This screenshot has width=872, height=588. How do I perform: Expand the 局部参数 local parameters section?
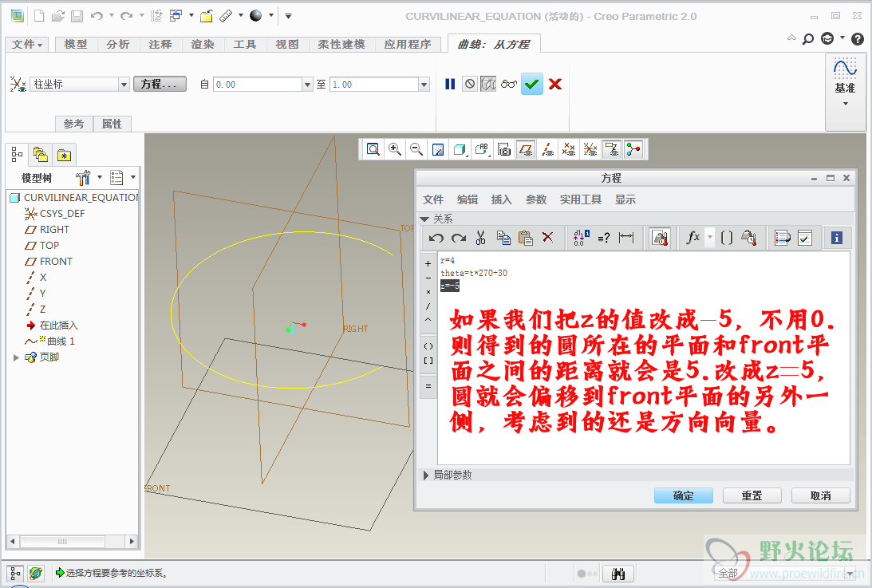[426, 475]
